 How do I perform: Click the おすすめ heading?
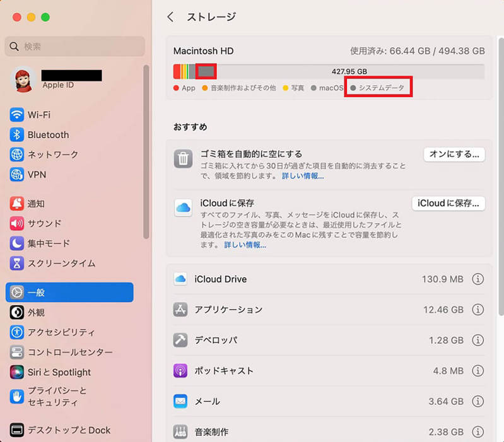click(x=190, y=127)
